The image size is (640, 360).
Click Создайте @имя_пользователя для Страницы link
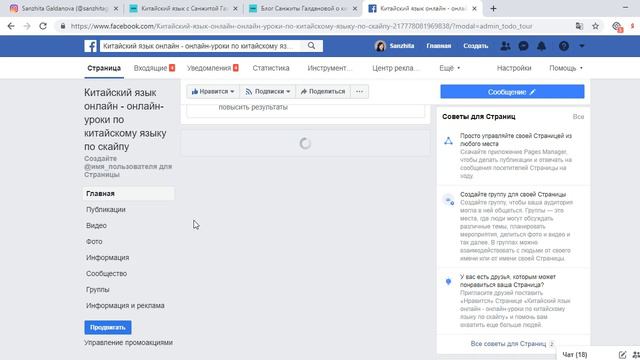click(x=128, y=167)
